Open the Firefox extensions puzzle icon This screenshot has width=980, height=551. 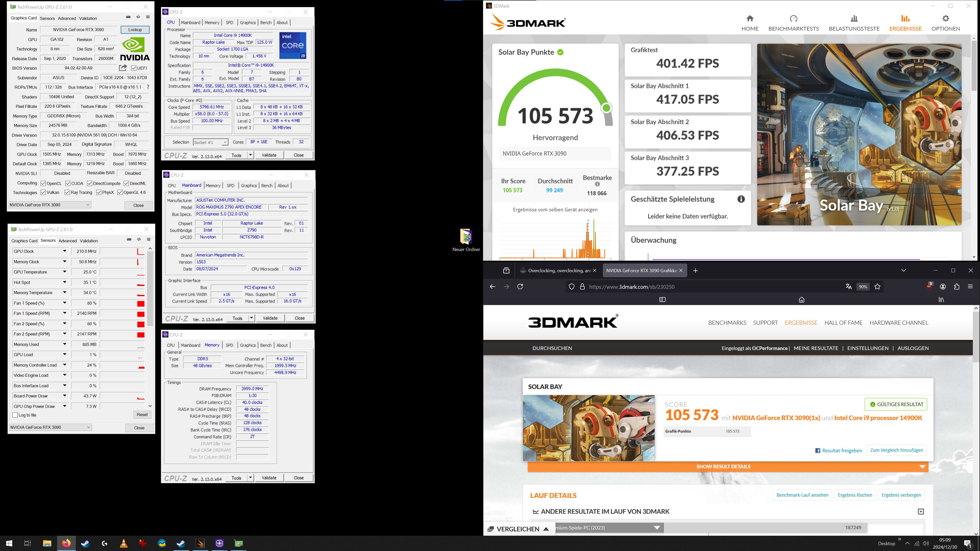pyautogui.click(x=957, y=287)
